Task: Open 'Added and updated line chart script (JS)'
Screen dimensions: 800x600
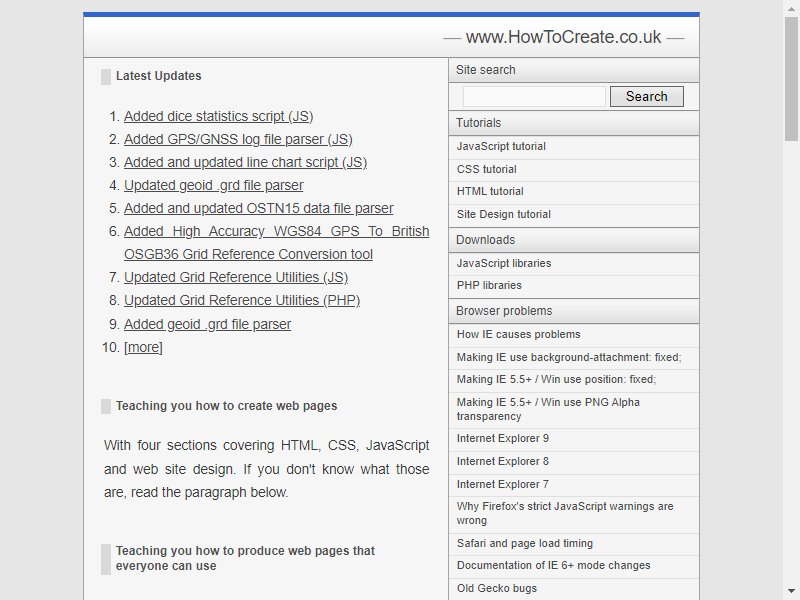Action: (245, 162)
